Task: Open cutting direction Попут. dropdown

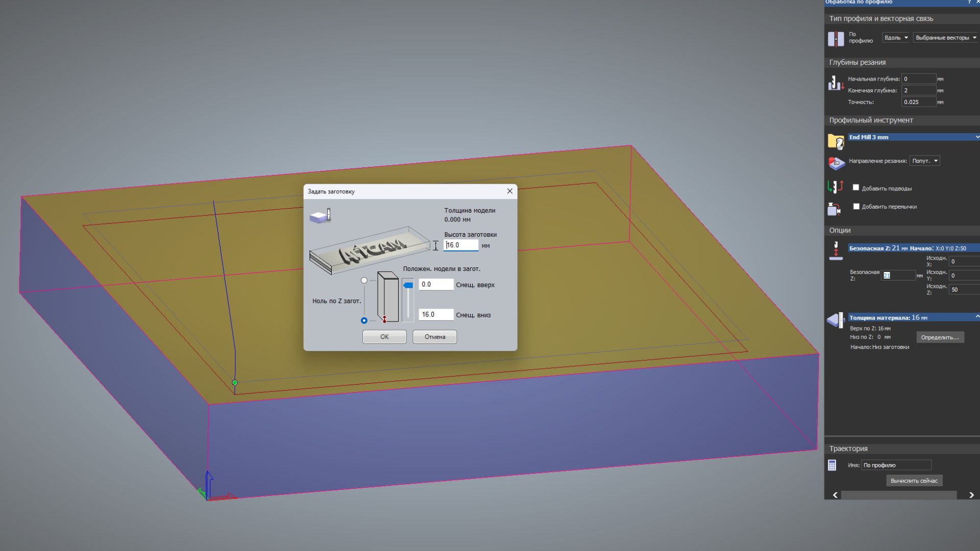Action: (x=924, y=161)
